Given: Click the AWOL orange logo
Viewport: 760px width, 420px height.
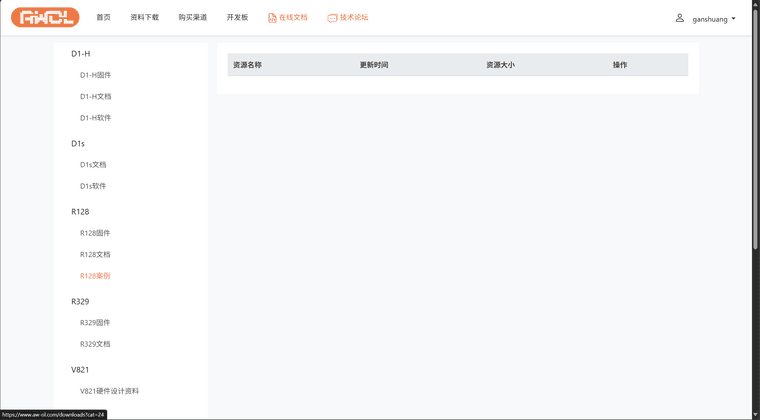Looking at the screenshot, I should (x=45, y=17).
